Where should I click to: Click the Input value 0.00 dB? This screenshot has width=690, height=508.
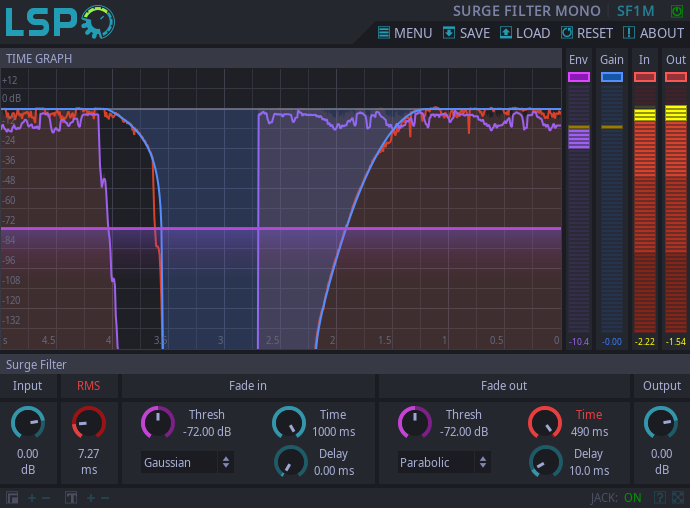pyautogui.click(x=28, y=462)
